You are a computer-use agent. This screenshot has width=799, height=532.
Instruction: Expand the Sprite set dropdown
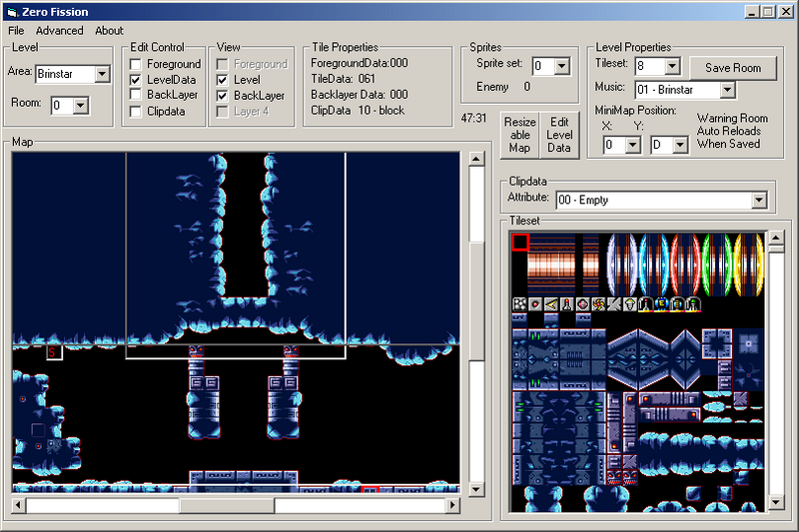(562, 66)
